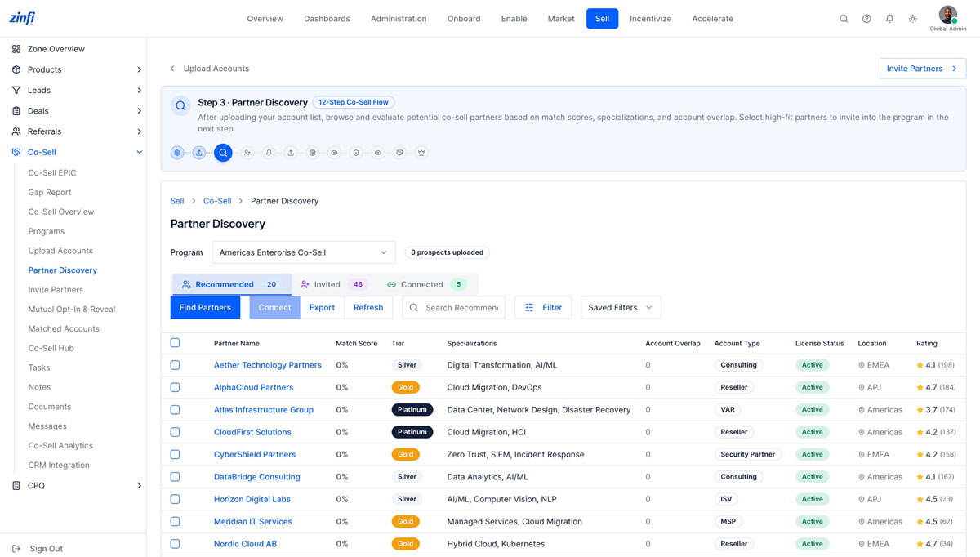Click the zinfi logo
The image size is (980, 557).
[x=22, y=18]
